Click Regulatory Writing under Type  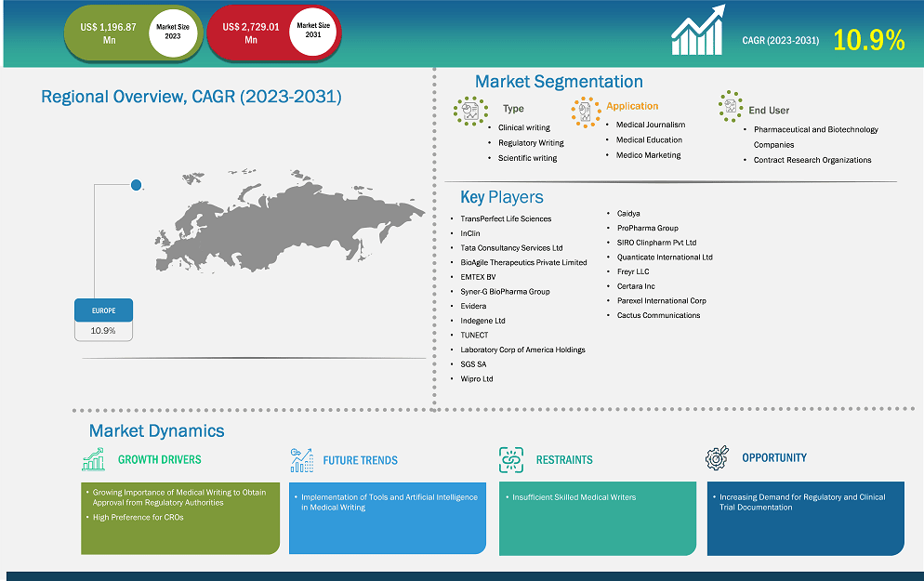click(x=531, y=142)
